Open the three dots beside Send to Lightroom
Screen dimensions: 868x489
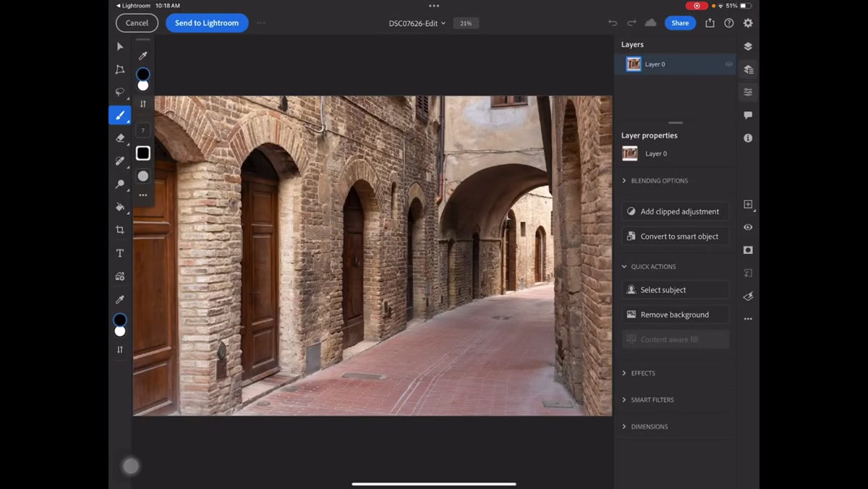pos(261,23)
